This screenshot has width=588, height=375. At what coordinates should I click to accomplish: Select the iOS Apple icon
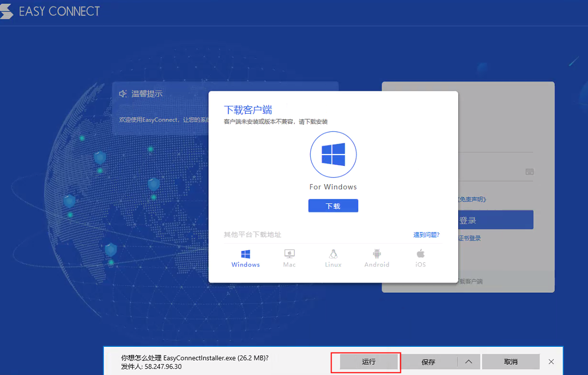421,254
